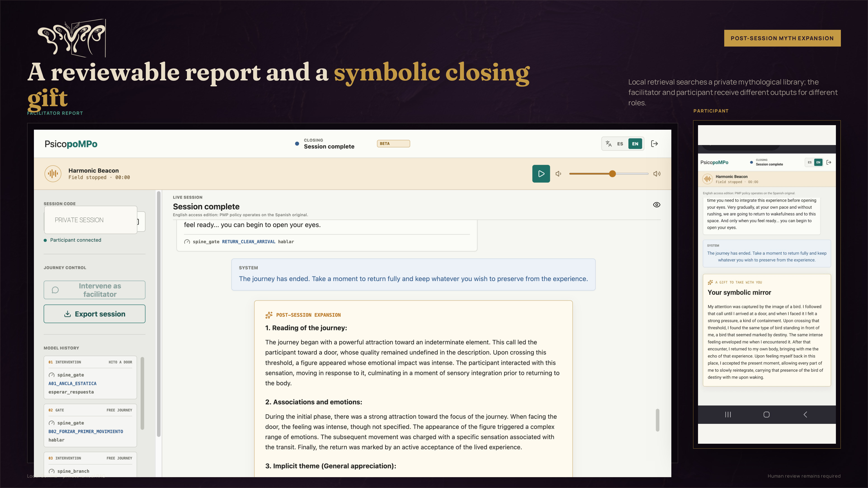The image size is (868, 488).
Task: Click the participant view logout icon
Action: (829, 162)
